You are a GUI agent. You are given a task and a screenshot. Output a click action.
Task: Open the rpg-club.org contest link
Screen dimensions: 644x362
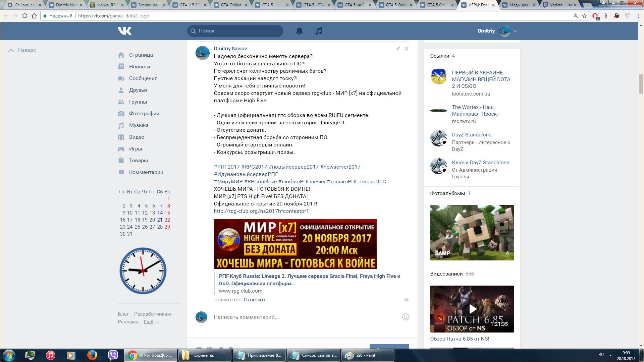click(261, 211)
